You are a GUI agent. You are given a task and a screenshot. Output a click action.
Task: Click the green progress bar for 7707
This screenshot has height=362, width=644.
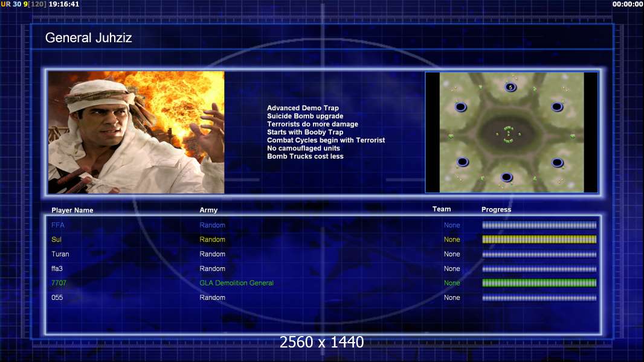click(x=539, y=283)
